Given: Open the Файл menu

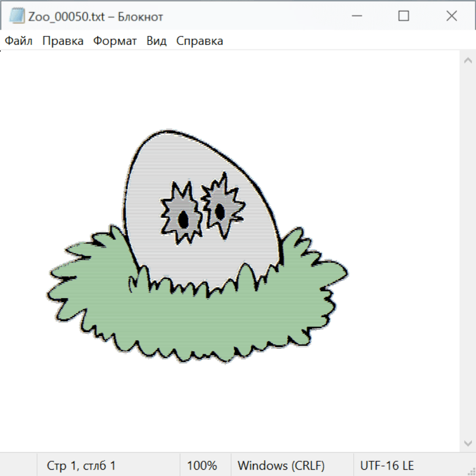Looking at the screenshot, I should (x=19, y=41).
